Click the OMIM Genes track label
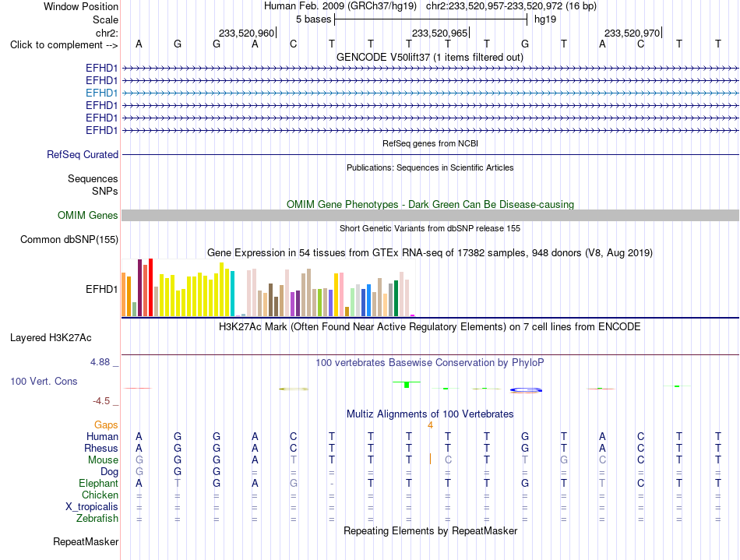740x560 pixels. [87, 215]
